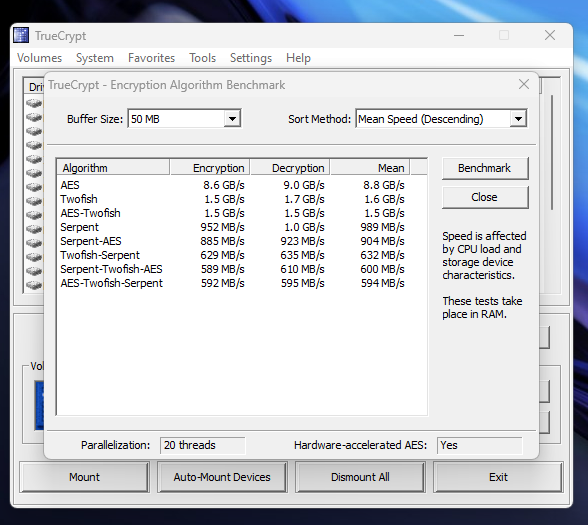Expand the Buffer Size dropdown arrow

tap(232, 119)
